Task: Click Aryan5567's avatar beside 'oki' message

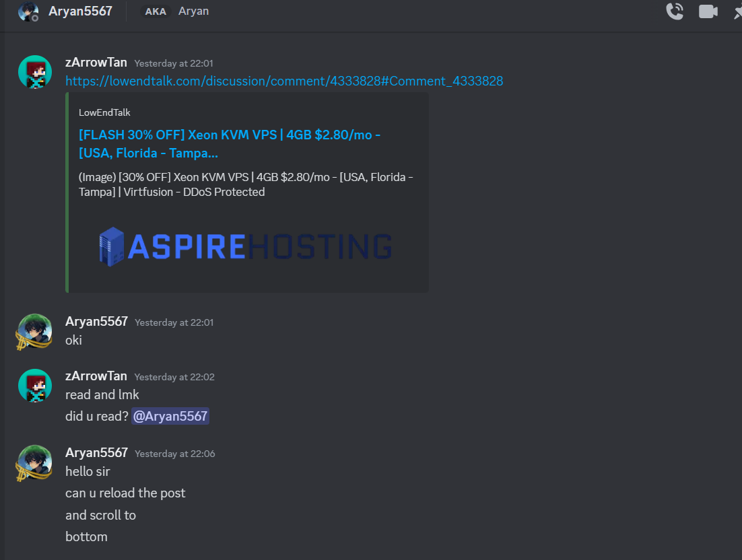Action: [34, 331]
